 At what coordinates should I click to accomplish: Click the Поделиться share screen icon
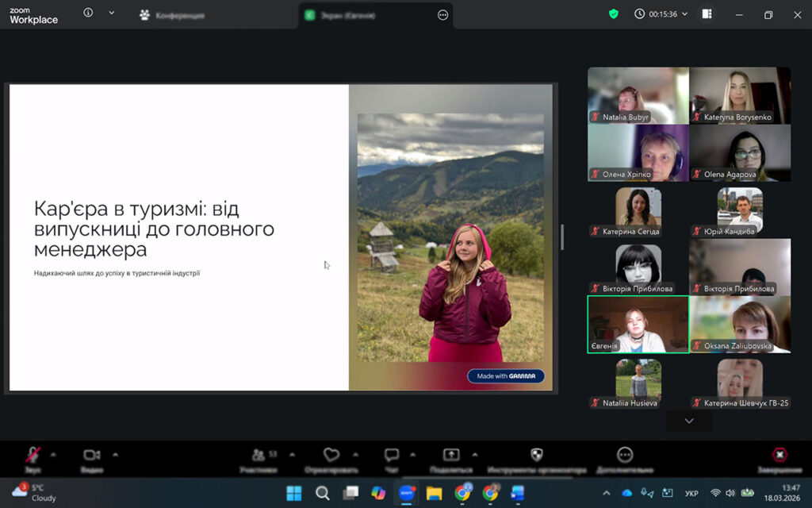[451, 455]
